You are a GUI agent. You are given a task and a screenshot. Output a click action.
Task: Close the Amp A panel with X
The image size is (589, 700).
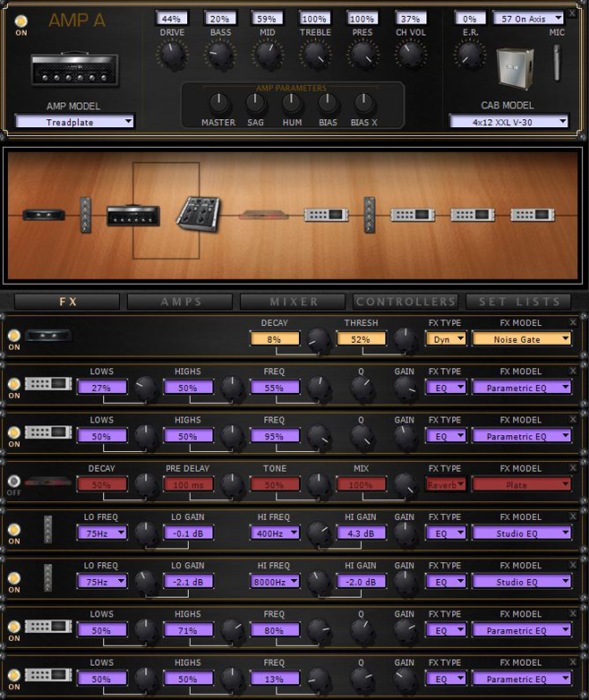(572, 13)
